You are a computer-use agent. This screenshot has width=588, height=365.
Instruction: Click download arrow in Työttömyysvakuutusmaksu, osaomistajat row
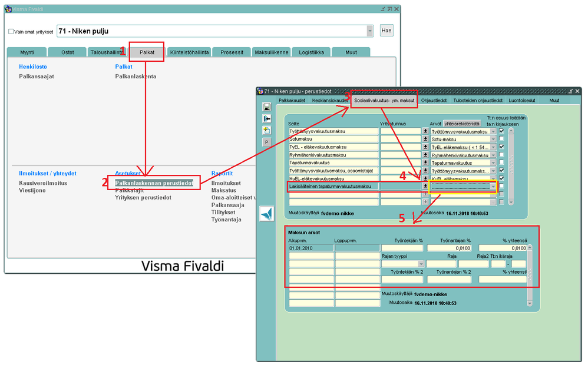coord(425,171)
